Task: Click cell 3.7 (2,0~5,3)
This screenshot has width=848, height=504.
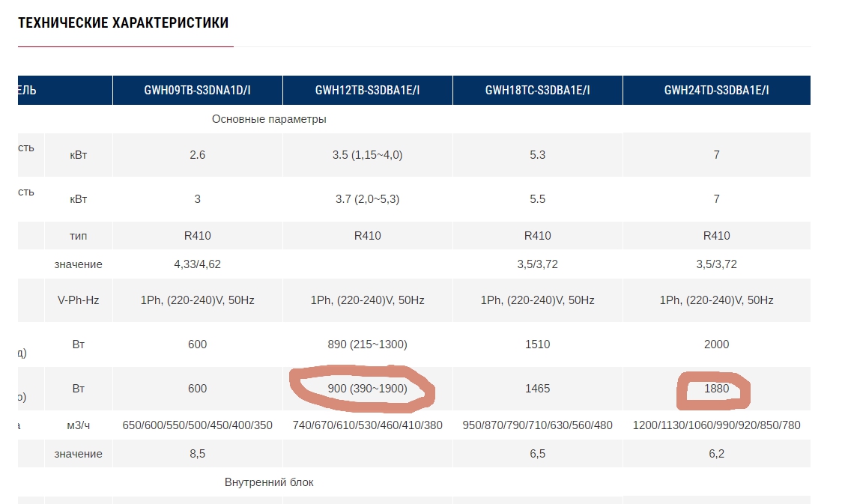Action: [367, 199]
